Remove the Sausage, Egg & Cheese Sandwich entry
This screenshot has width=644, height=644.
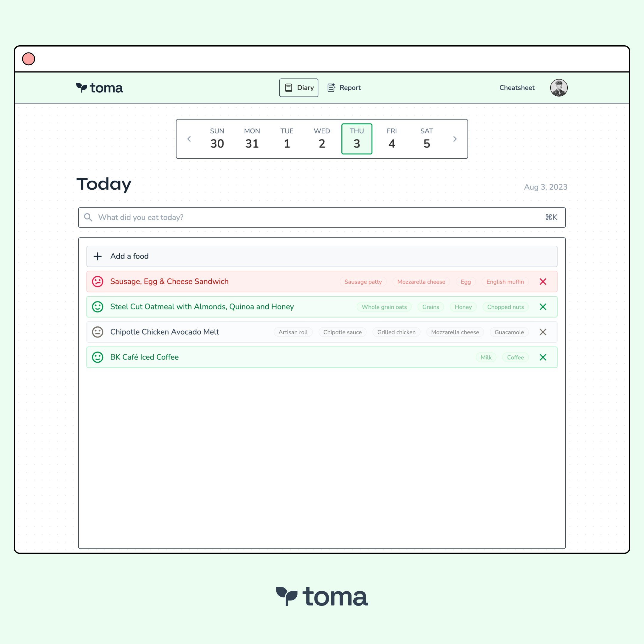(543, 282)
